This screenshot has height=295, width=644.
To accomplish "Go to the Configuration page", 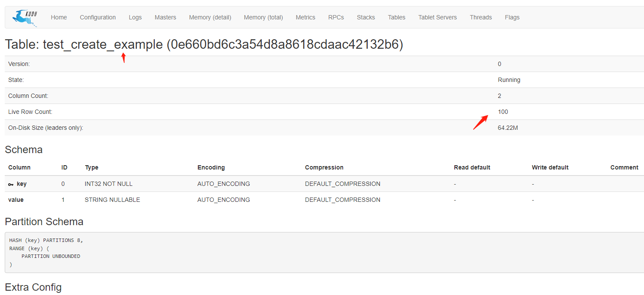I will (x=98, y=18).
